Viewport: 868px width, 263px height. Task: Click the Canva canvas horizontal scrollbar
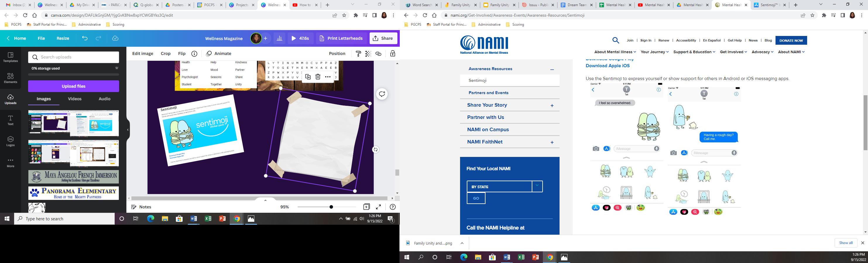point(260,198)
